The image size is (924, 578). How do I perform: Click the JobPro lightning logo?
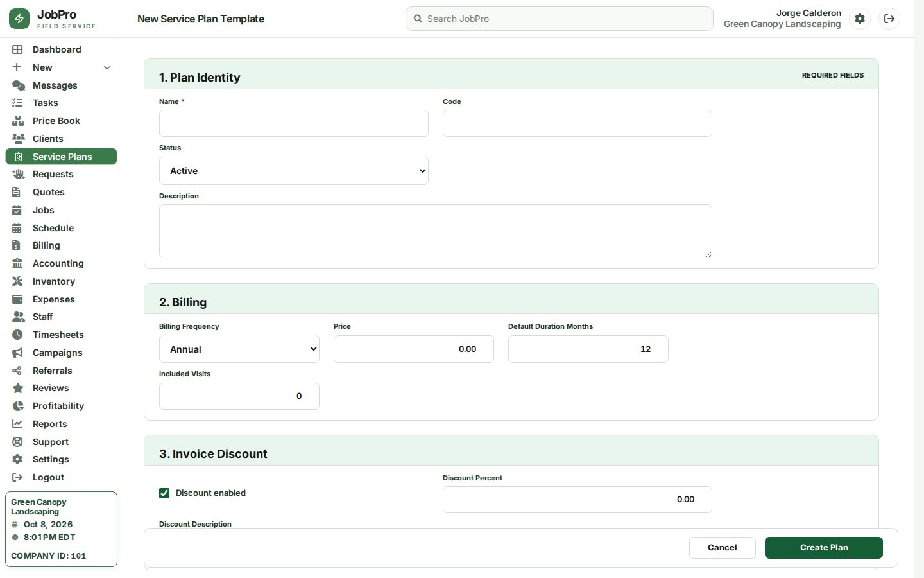(x=19, y=19)
